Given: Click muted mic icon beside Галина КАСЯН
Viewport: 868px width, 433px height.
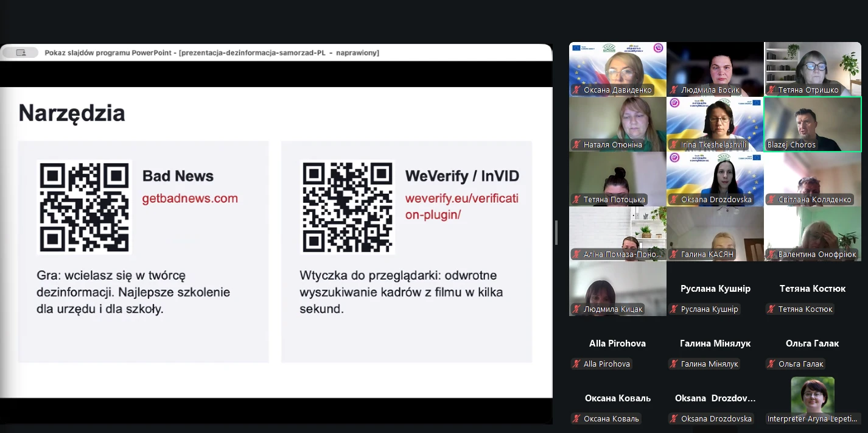Looking at the screenshot, I should 674,255.
